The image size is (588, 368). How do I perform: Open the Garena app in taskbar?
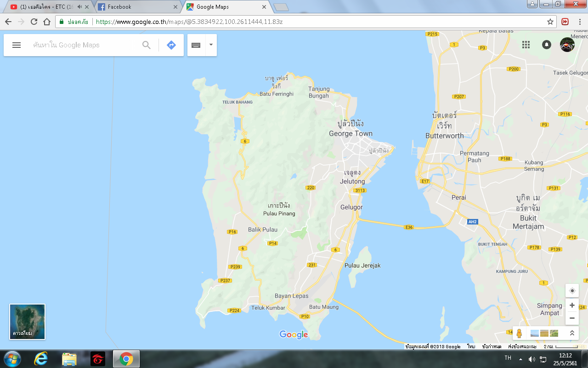(97, 359)
